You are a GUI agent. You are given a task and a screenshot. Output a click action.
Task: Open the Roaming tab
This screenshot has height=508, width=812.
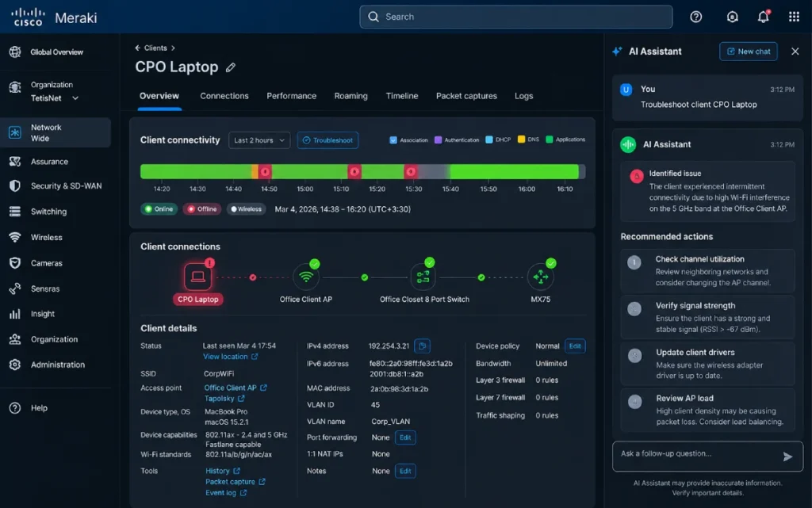pyautogui.click(x=350, y=96)
